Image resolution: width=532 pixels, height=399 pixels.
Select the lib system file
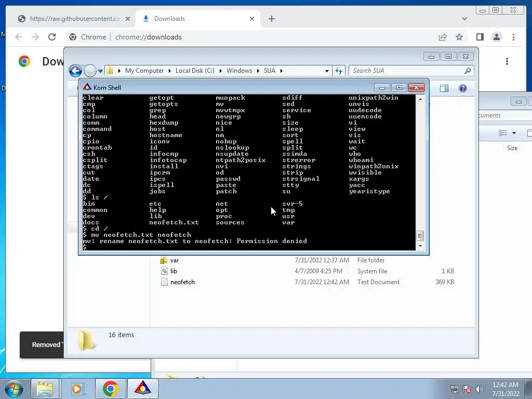[307, 271]
